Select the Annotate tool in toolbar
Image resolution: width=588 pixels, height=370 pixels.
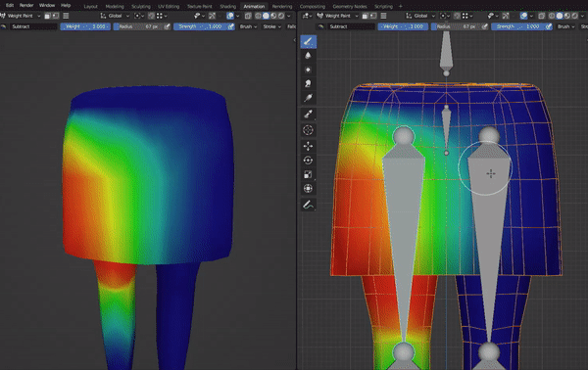pos(309,205)
